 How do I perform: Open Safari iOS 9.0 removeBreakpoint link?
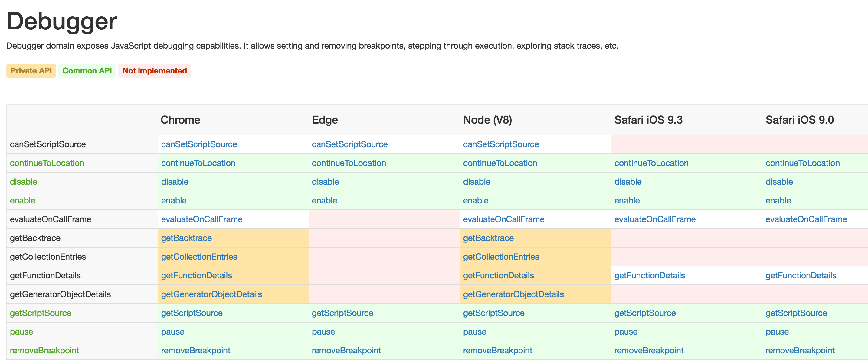pyautogui.click(x=800, y=351)
